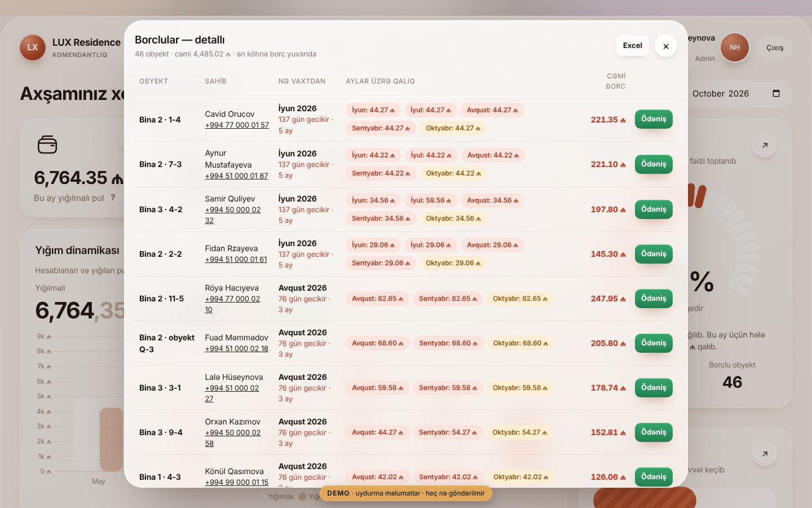Open arrow icon on the əvvəl keçid card
812x508 pixels.
(765, 454)
